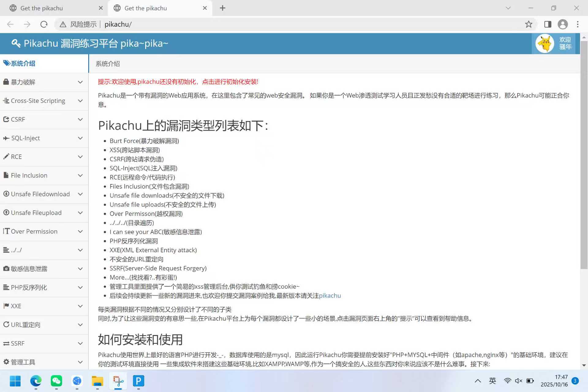
Task: Switch to the first Get the pikachu tab
Action: [42, 8]
